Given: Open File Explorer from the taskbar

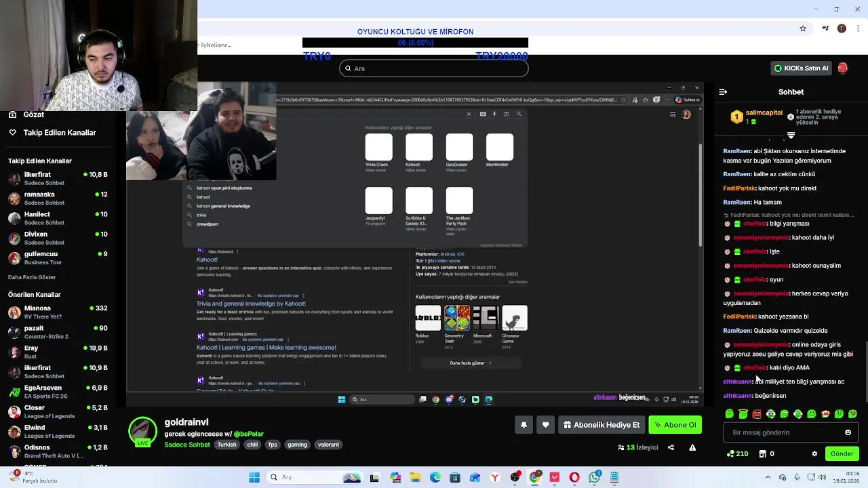Looking at the screenshot, I should (x=416, y=478).
